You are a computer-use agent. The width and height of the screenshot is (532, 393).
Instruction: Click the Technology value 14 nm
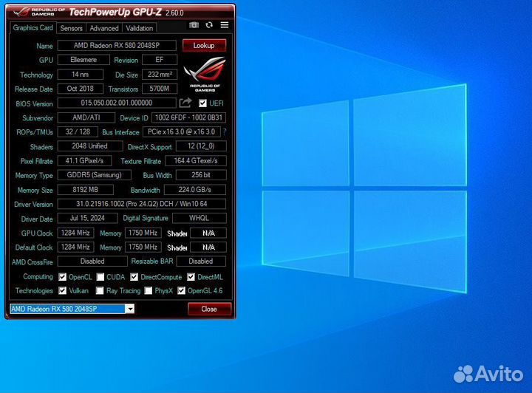click(81, 75)
